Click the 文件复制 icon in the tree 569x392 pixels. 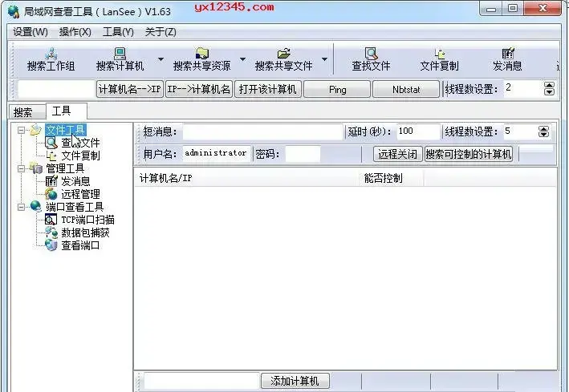[51, 156]
